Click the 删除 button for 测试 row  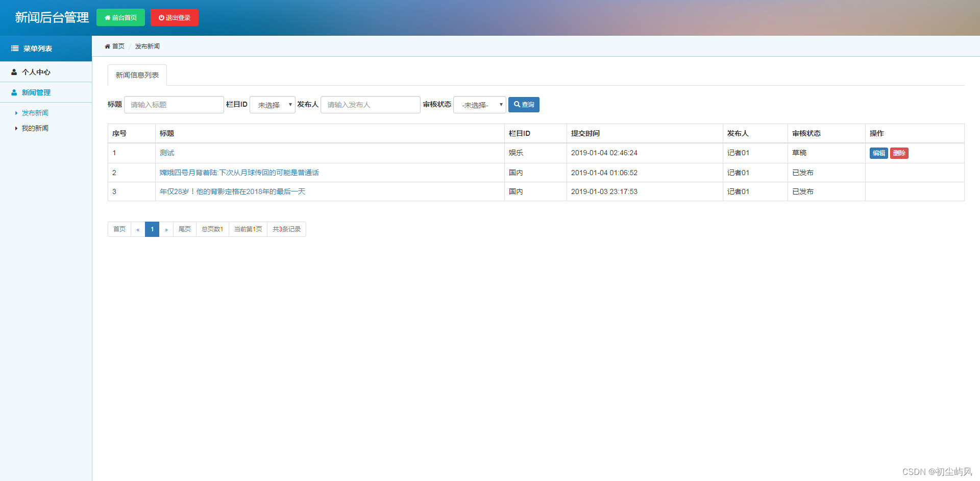click(x=899, y=153)
